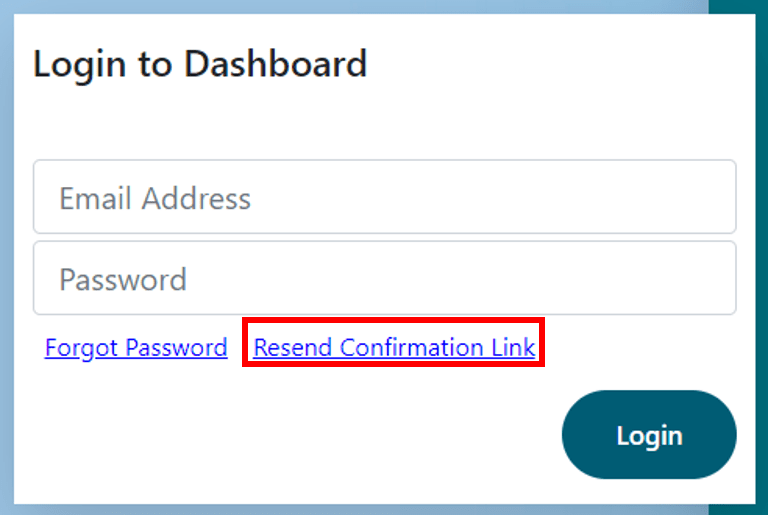This screenshot has height=515, width=768.
Task: Click the teal Login button
Action: [x=649, y=435]
